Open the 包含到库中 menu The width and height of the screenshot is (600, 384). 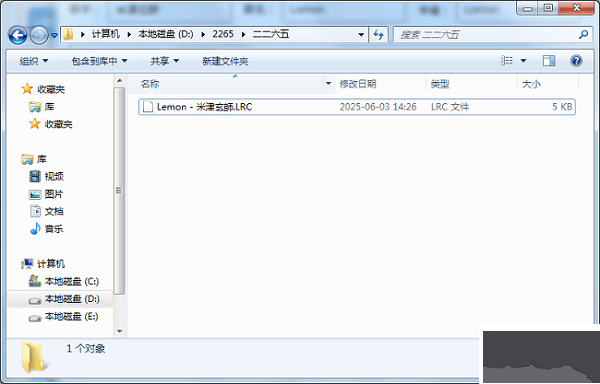tap(99, 61)
